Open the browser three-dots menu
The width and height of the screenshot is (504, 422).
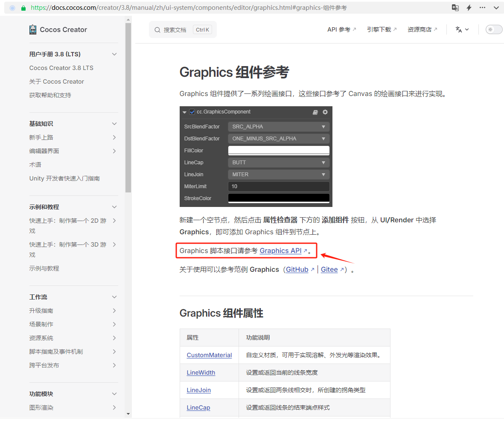point(482,8)
